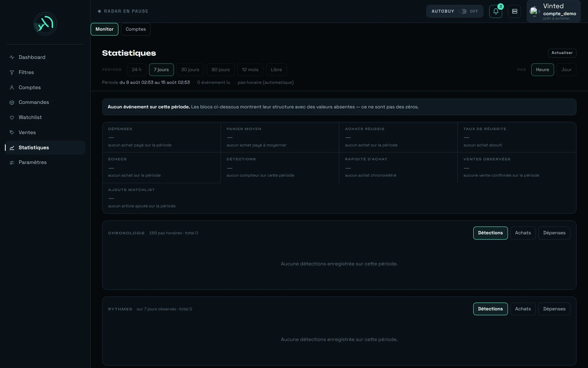Click the server layout icon button
Image resolution: width=588 pixels, height=368 pixels.
tap(514, 11)
